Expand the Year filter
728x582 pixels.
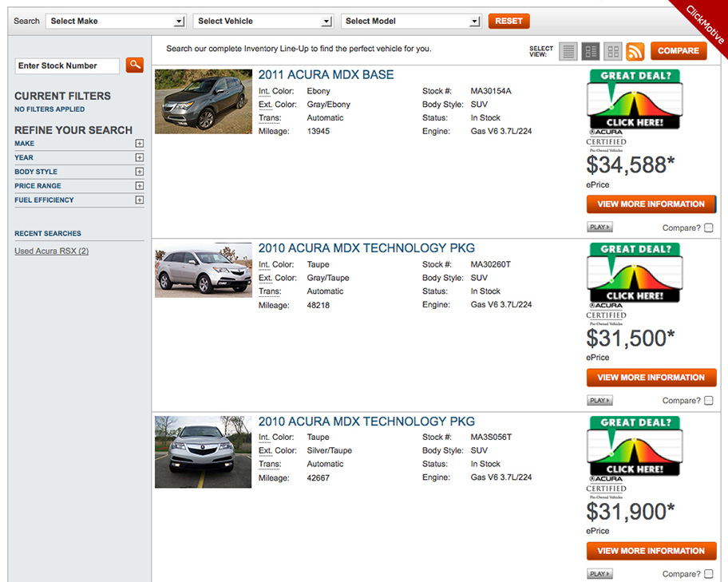coord(139,157)
